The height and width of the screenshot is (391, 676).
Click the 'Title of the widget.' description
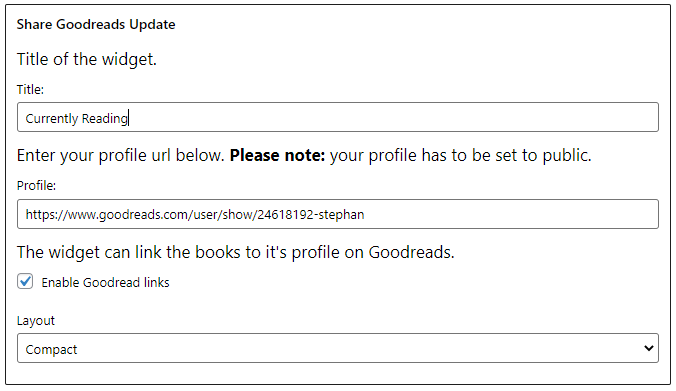(87, 59)
